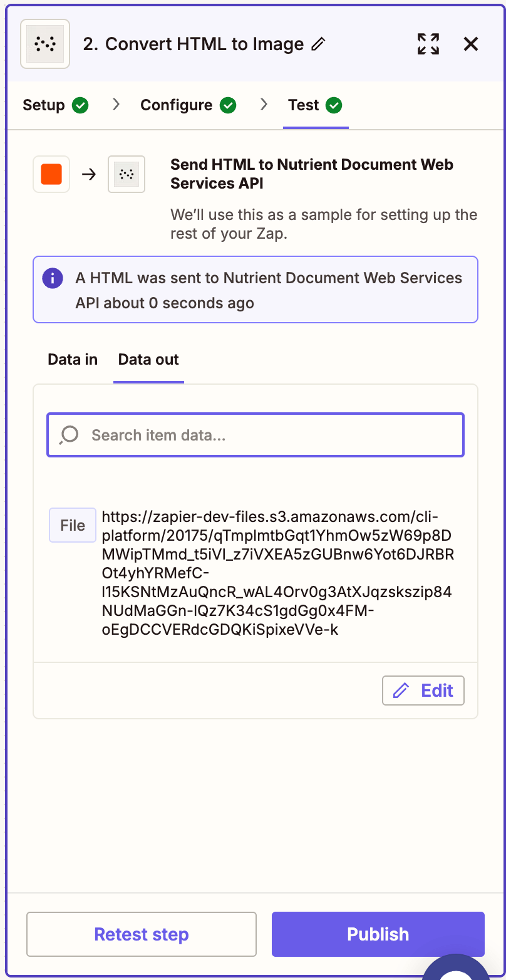Click the chevron between Setup and Configure
This screenshot has height=980, width=506.
coord(116,105)
